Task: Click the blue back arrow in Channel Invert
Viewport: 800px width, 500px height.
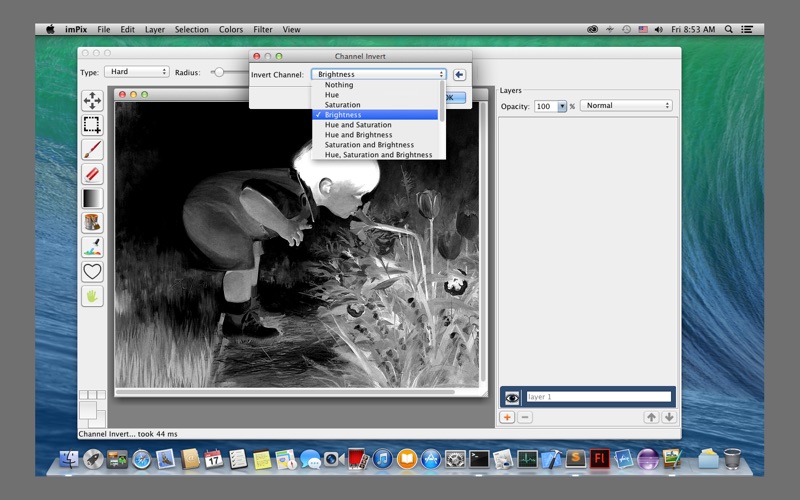Action: 459,74
